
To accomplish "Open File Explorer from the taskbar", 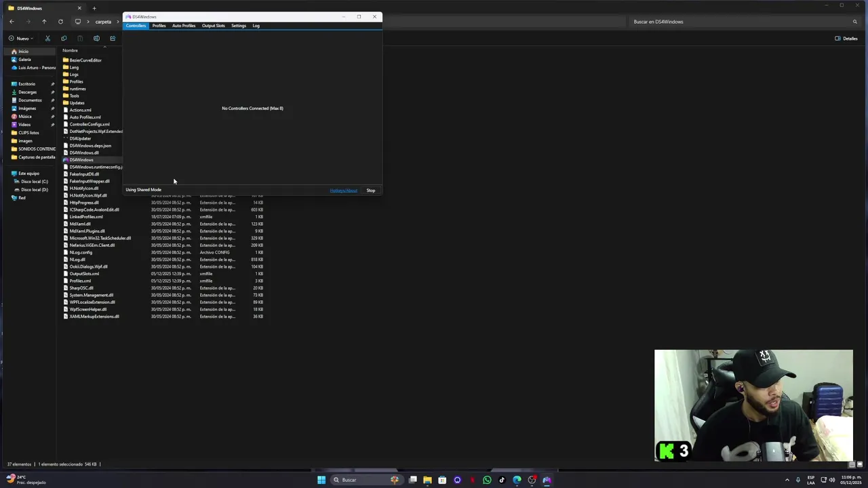I will tap(427, 480).
